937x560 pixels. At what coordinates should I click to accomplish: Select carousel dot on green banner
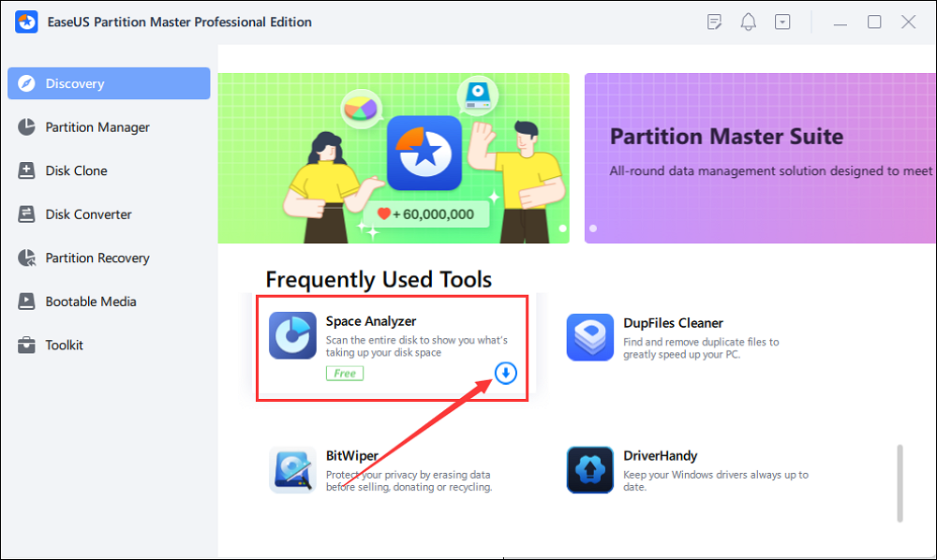coord(562,228)
